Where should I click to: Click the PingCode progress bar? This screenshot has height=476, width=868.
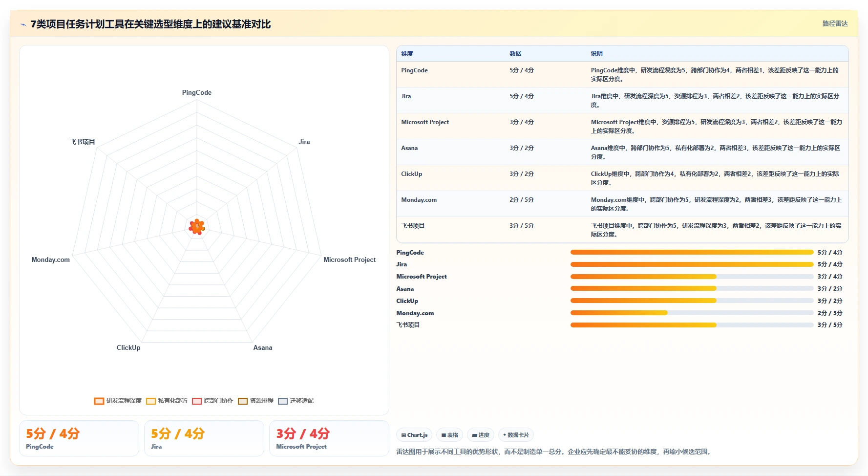692,252
